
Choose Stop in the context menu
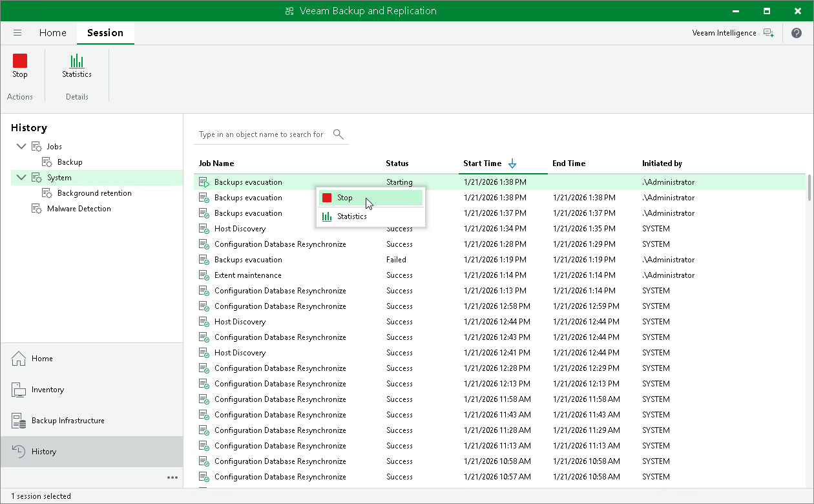click(x=371, y=198)
